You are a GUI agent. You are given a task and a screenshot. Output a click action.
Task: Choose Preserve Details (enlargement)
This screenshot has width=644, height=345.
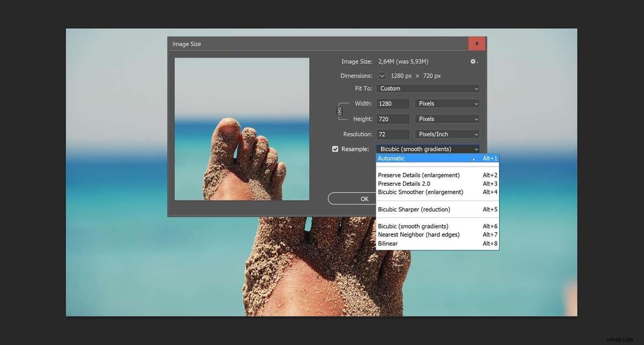pos(419,175)
